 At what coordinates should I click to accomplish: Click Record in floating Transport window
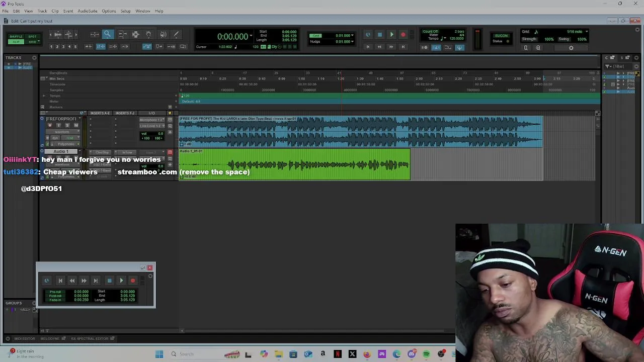coord(133,281)
